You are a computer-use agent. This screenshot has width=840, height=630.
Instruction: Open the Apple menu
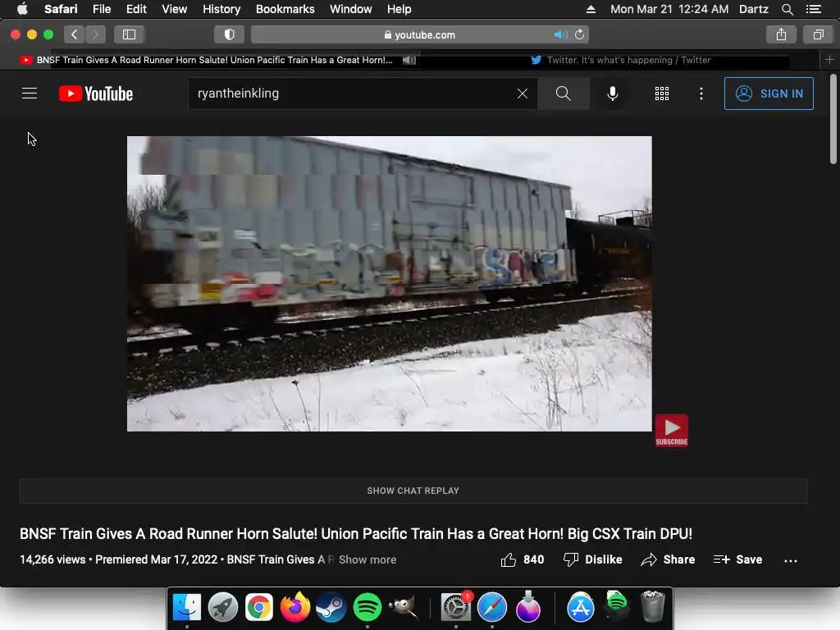(x=22, y=9)
